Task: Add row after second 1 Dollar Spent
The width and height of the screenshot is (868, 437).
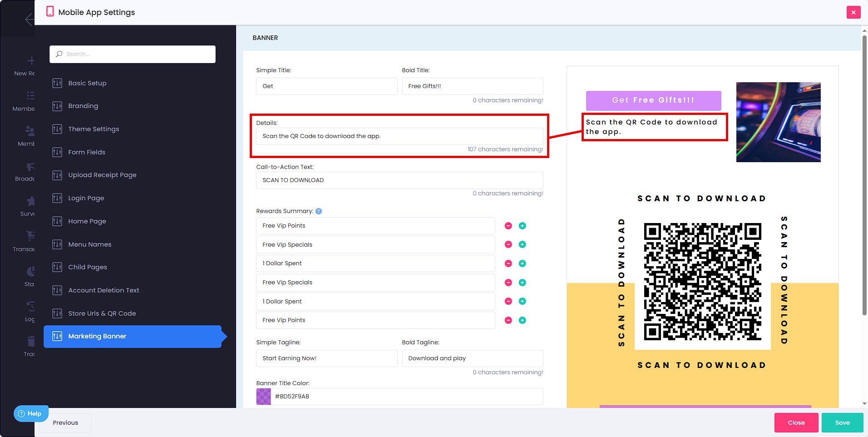Action: pos(523,301)
